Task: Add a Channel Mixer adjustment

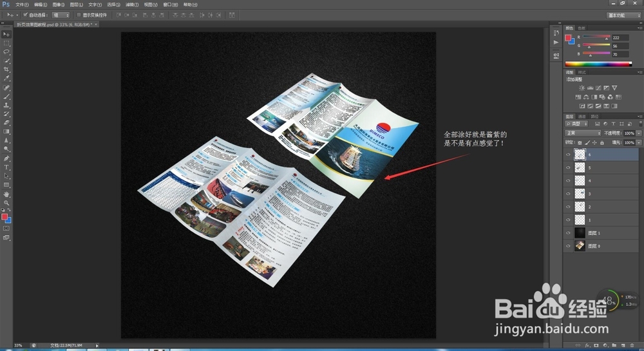Action: pos(611,97)
